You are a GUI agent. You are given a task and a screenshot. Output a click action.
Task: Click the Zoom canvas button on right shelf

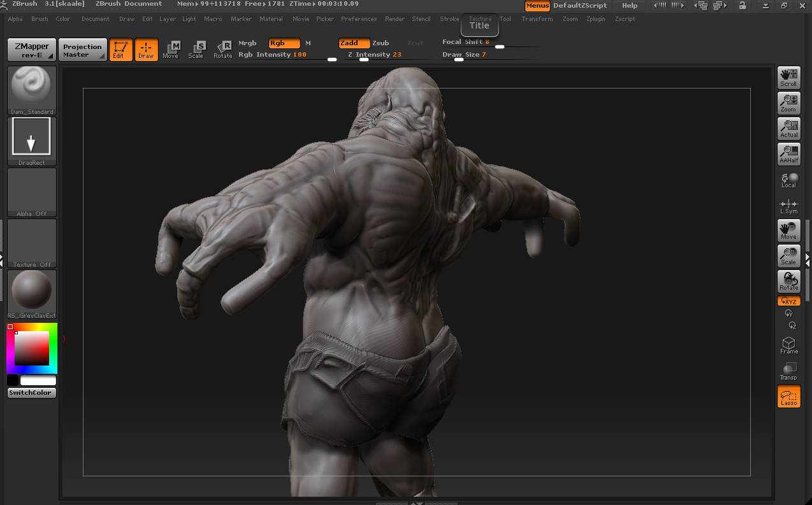[789, 103]
